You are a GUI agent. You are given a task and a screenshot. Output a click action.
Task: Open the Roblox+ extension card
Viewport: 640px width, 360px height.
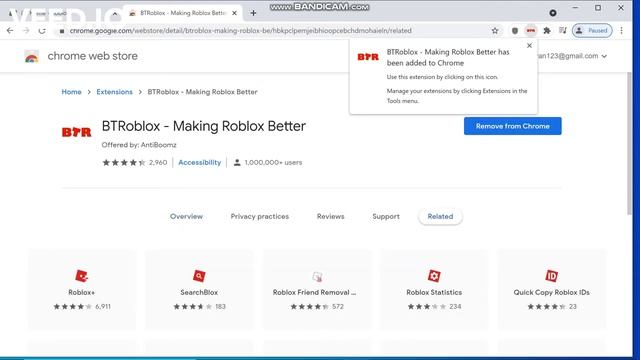[82, 289]
